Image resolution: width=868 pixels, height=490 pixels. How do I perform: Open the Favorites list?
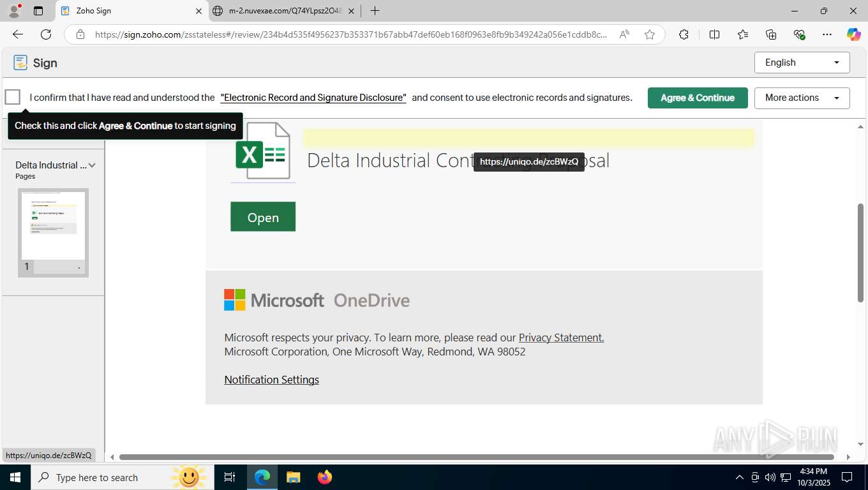point(743,34)
